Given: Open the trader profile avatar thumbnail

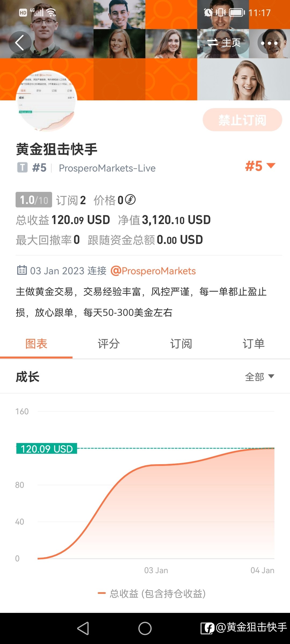Looking at the screenshot, I should (x=47, y=101).
